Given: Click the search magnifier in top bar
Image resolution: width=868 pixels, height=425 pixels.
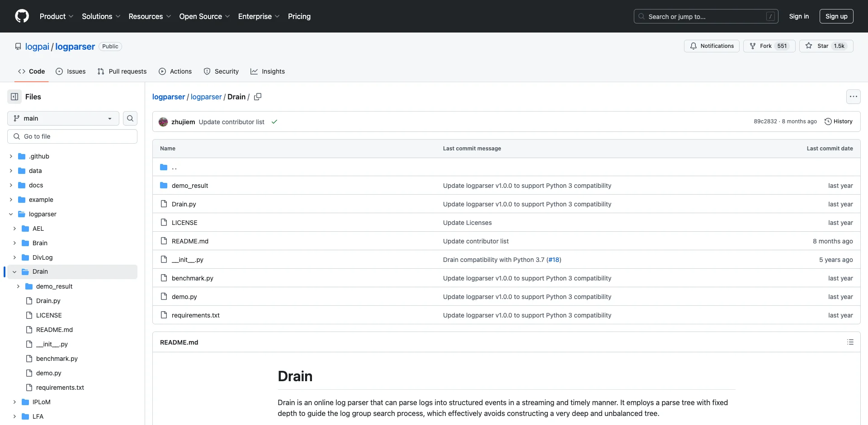Looking at the screenshot, I should 642,16.
